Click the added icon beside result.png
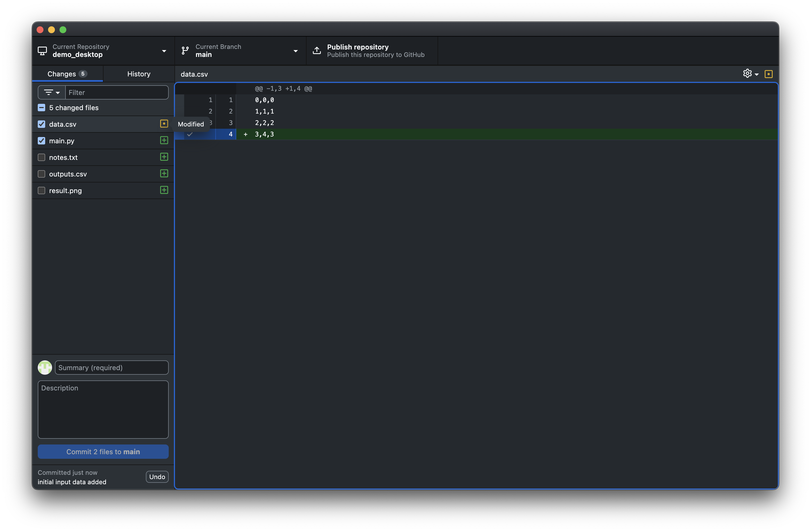The height and width of the screenshot is (532, 811). click(164, 190)
